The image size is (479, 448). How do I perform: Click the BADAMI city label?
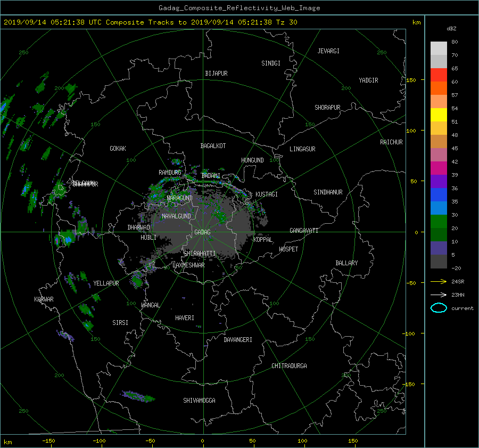211,176
